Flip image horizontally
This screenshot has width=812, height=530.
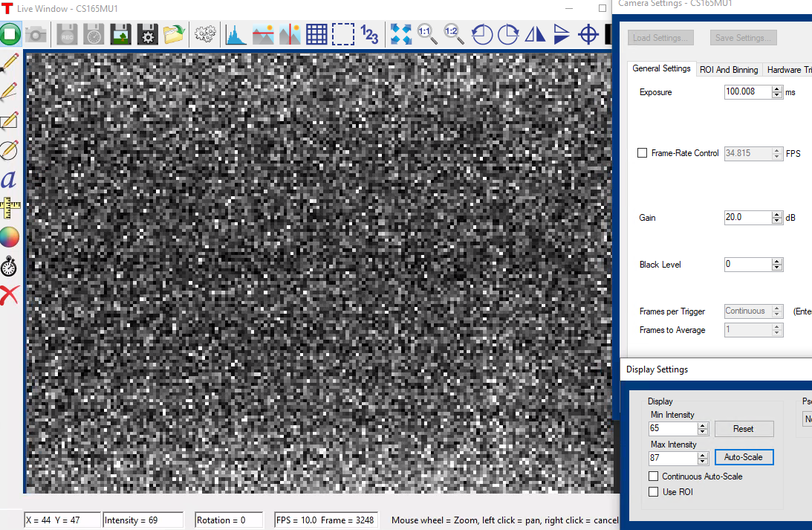(x=535, y=34)
